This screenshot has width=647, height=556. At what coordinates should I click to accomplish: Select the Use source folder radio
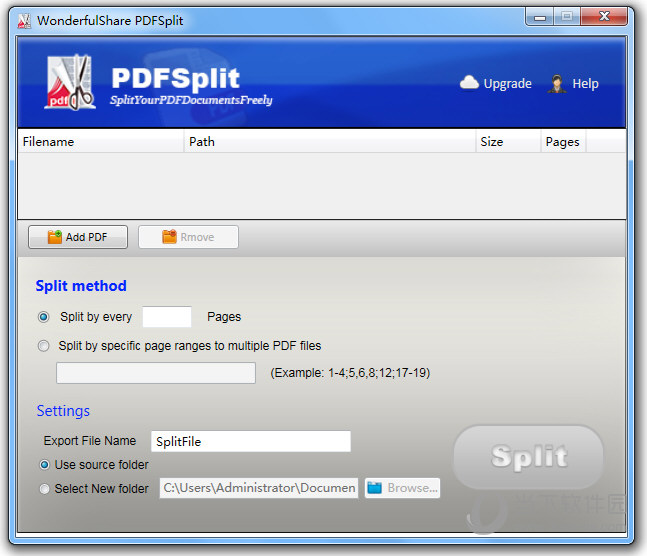[x=44, y=465]
